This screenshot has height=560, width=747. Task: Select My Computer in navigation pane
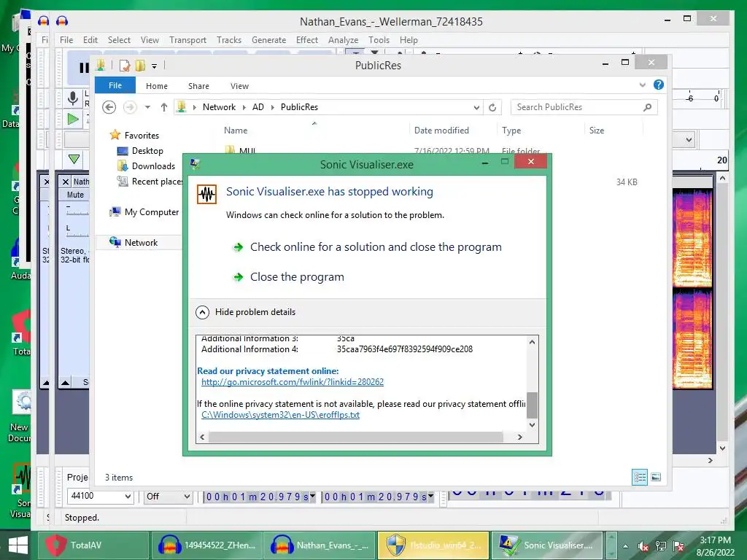point(145,212)
